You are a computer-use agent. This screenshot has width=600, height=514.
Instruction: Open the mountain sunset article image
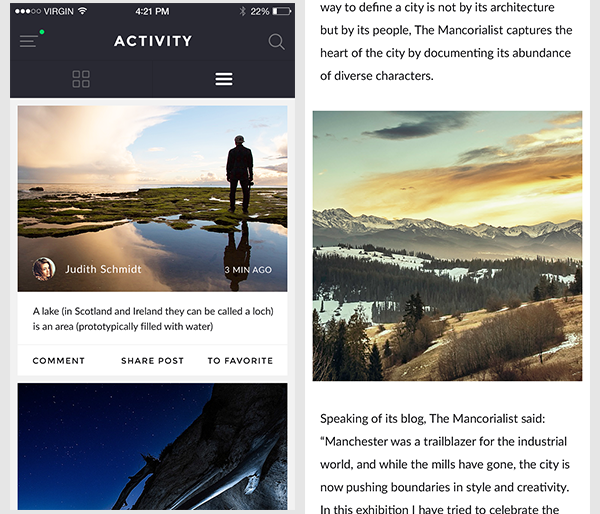pos(447,246)
